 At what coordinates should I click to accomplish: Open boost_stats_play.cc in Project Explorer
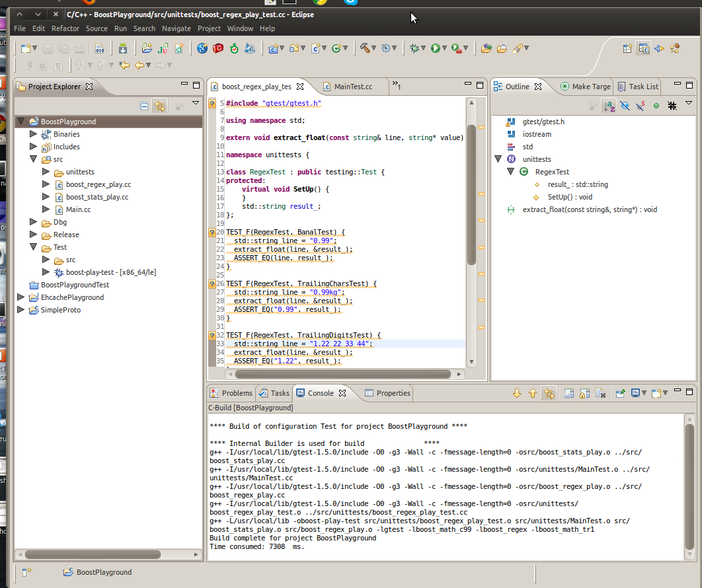click(97, 197)
